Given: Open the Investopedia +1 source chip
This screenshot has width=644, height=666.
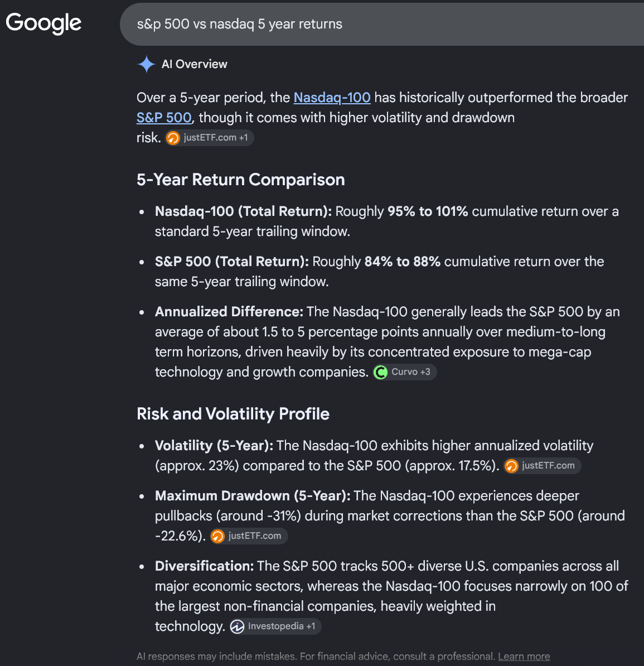Looking at the screenshot, I should coord(275,626).
